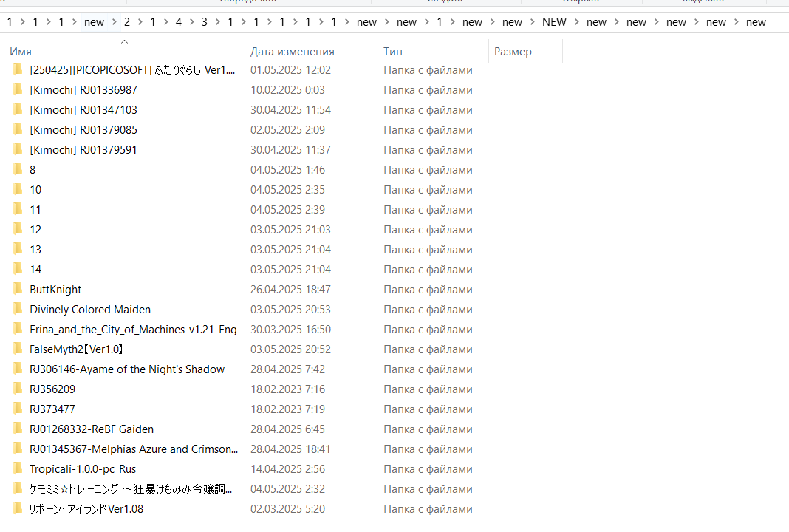Go to breadcrumb folder 3

tap(205, 22)
